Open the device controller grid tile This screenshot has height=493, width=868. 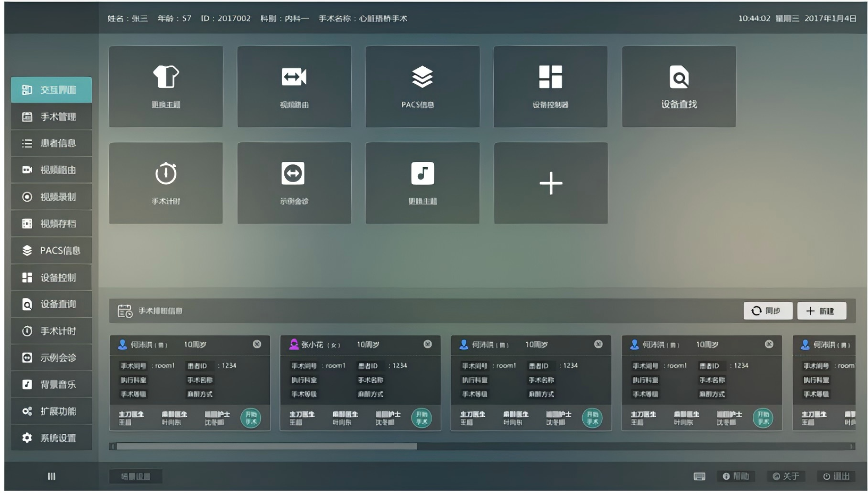[550, 86]
